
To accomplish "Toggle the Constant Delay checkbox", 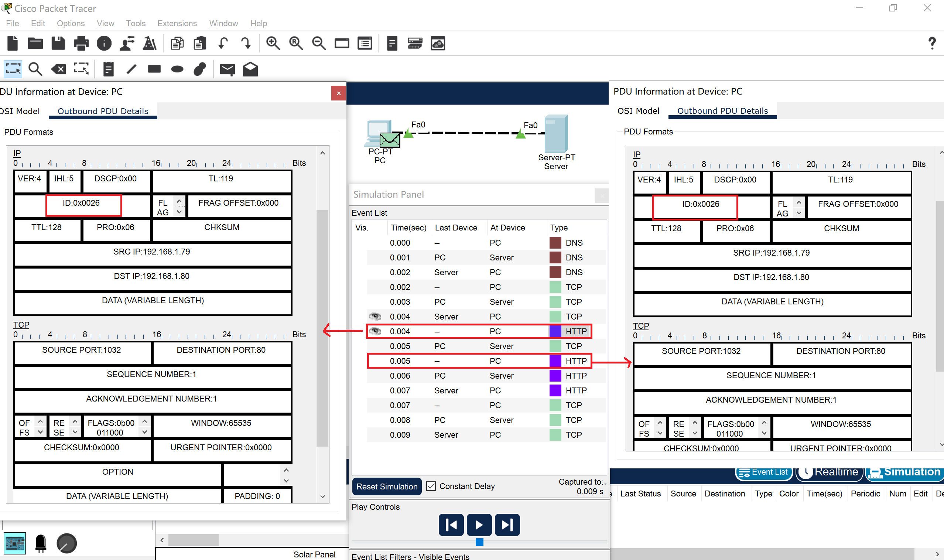I will coord(431,486).
